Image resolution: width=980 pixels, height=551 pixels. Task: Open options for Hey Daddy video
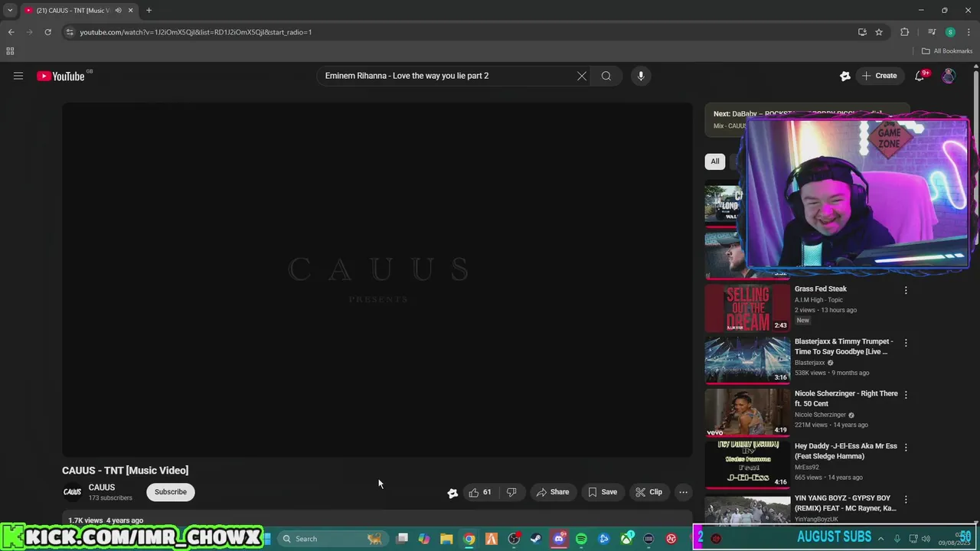pyautogui.click(x=906, y=448)
